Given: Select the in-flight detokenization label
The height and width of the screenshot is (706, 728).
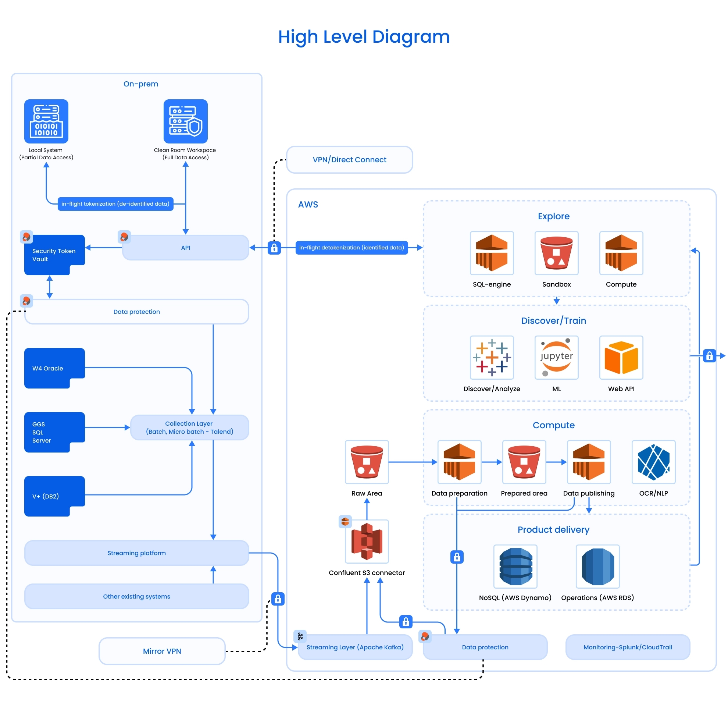Looking at the screenshot, I should pyautogui.click(x=351, y=248).
